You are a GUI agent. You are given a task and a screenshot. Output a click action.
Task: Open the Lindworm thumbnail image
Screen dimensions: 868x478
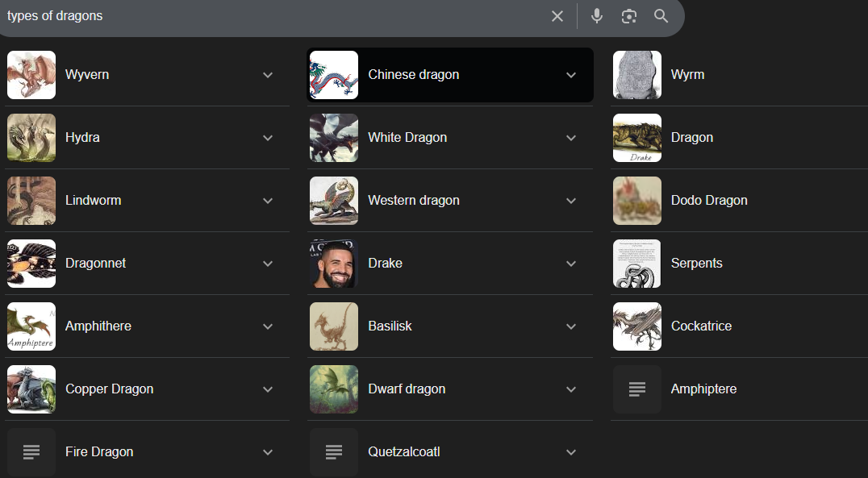(31, 201)
